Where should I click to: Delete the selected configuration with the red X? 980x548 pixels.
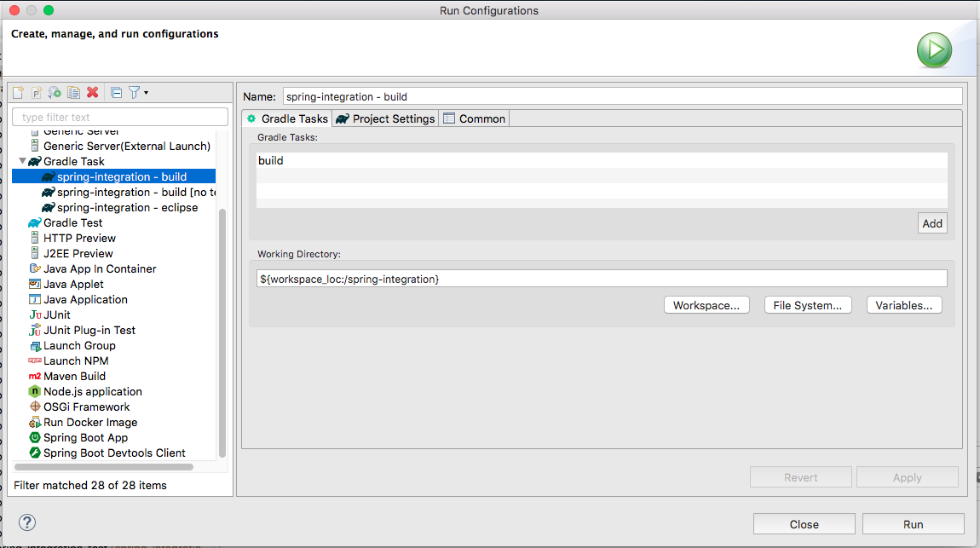(x=93, y=93)
